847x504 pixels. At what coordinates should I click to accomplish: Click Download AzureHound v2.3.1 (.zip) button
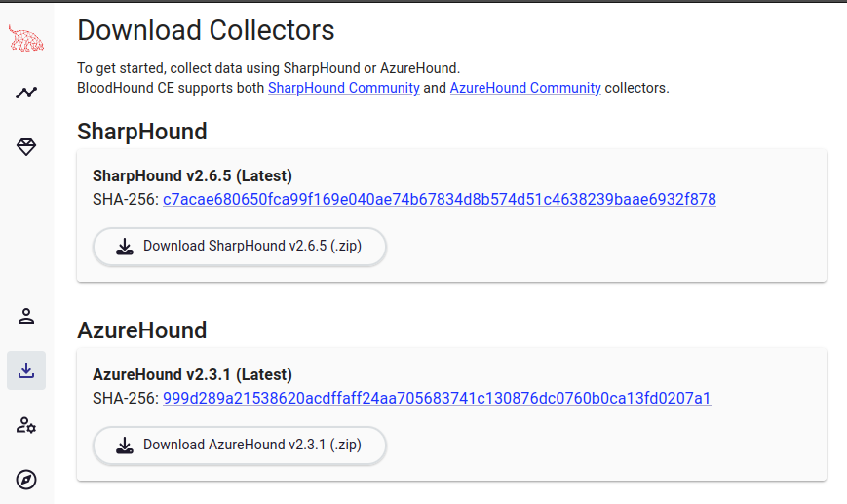240,446
